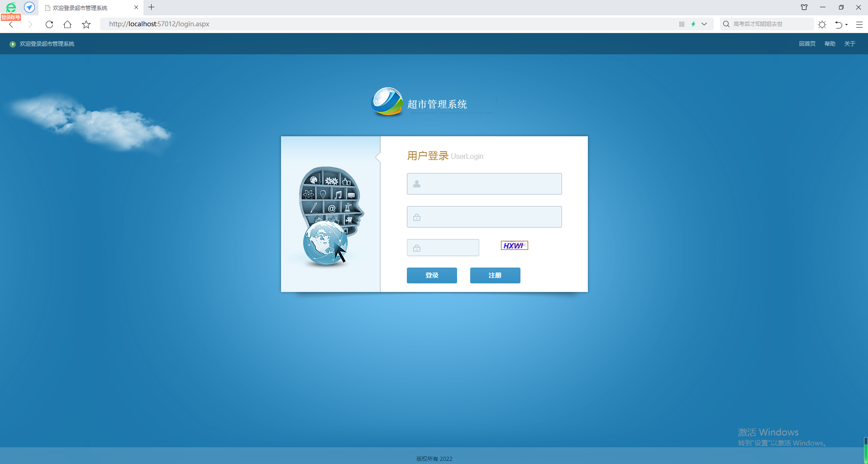Expand the address bar dropdown arrow
Image resolution: width=868 pixels, height=464 pixels.
[704, 24]
